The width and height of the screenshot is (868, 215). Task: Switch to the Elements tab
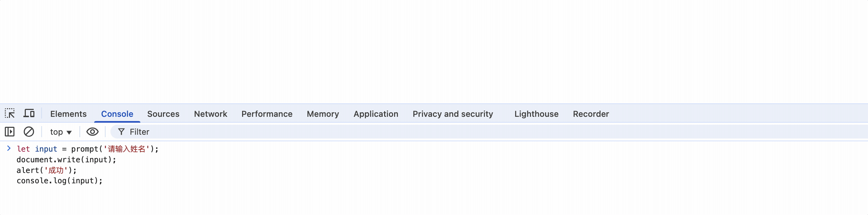[x=68, y=114]
